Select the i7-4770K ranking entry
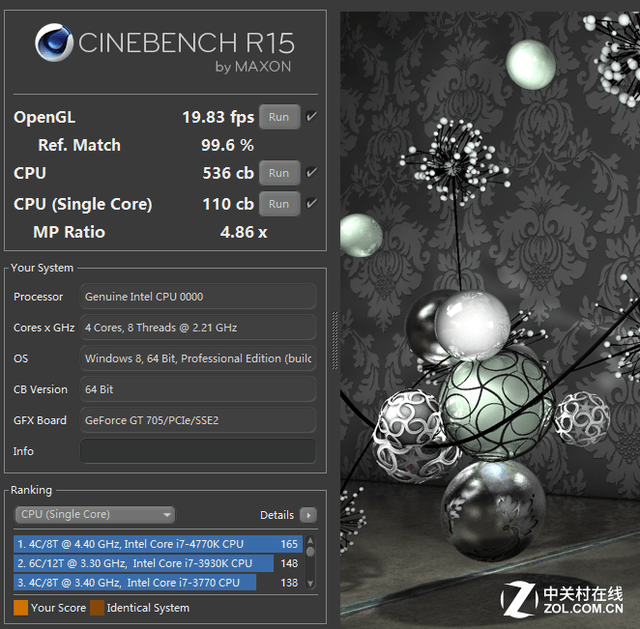This screenshot has width=640, height=629. click(x=158, y=544)
